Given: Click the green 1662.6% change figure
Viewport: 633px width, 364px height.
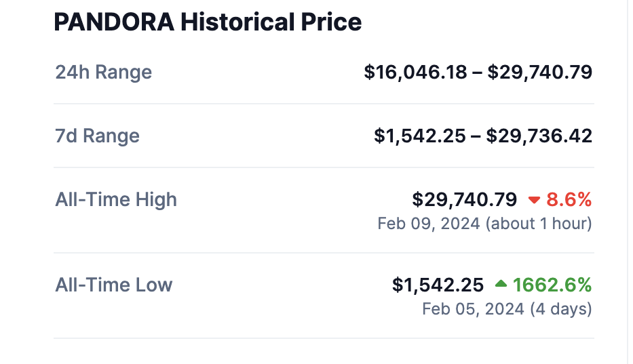Looking at the screenshot, I should pyautogui.click(x=552, y=285).
